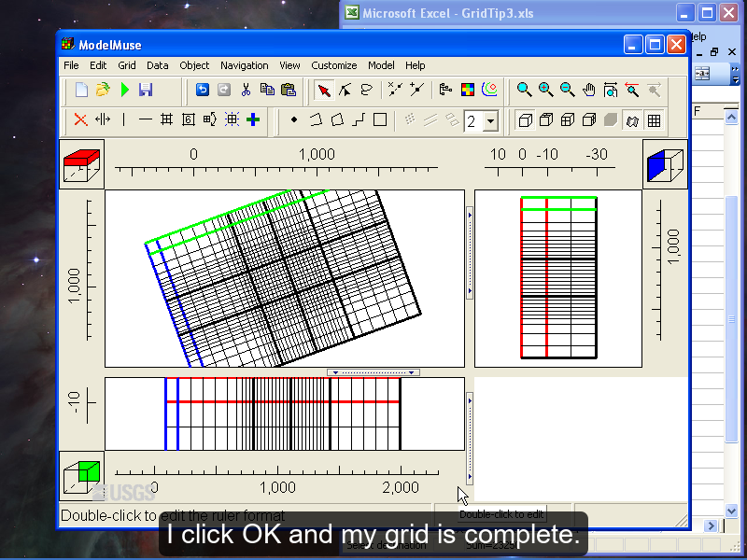Select column F header in Excel
This screenshot has width=747, height=560.
[x=708, y=111]
